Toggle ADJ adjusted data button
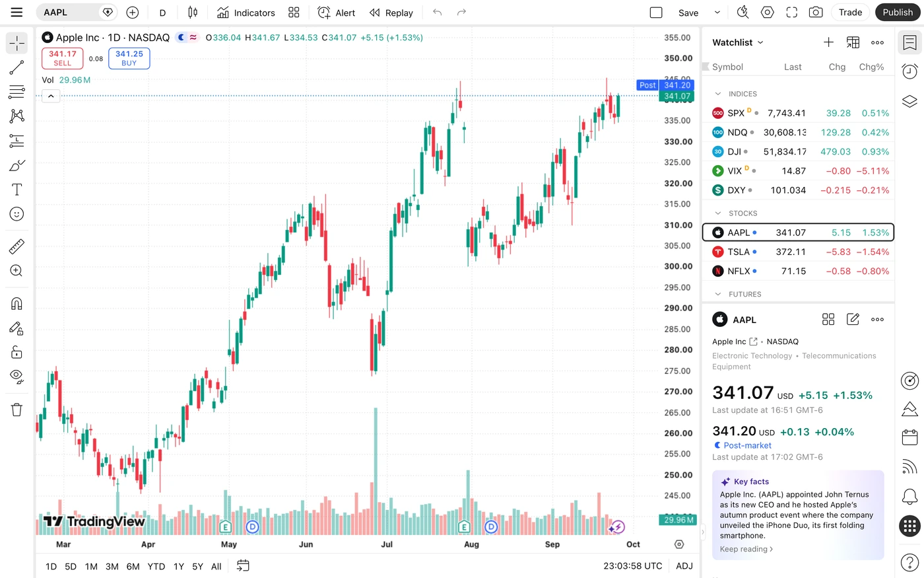 point(684,566)
